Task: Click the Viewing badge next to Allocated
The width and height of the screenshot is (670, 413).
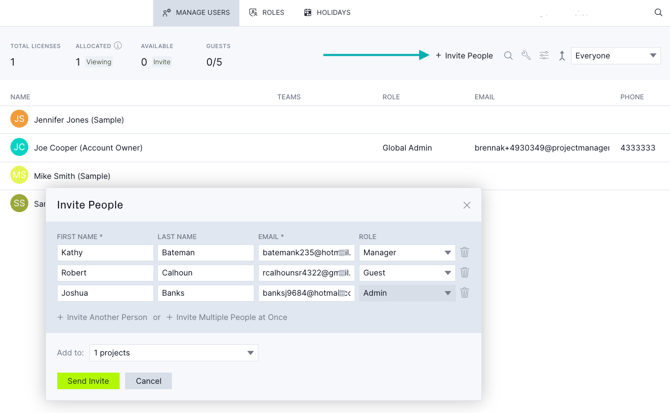Action: click(99, 62)
